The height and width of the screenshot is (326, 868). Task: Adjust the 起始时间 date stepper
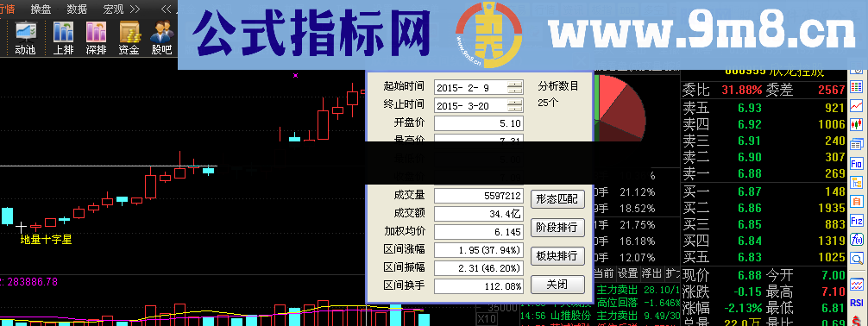pos(515,87)
